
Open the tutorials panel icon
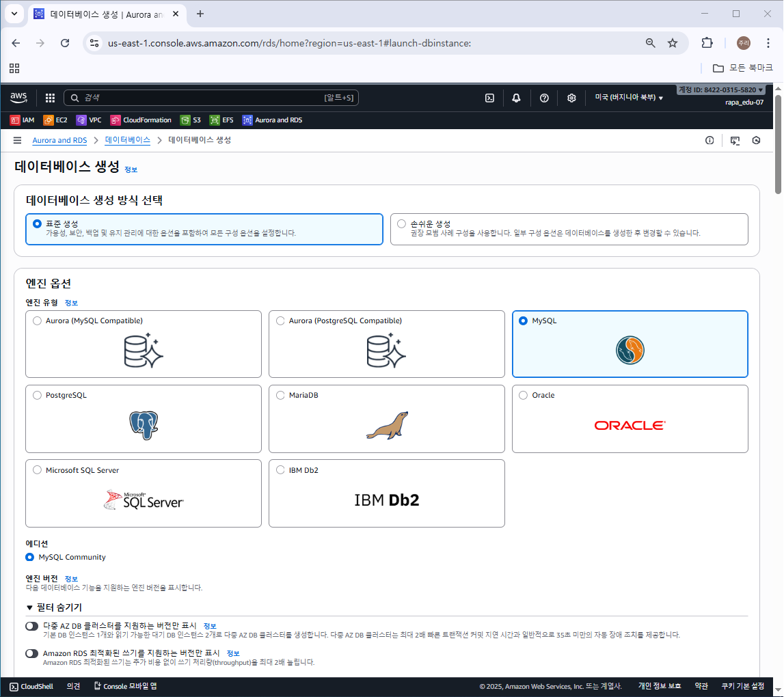(x=735, y=141)
